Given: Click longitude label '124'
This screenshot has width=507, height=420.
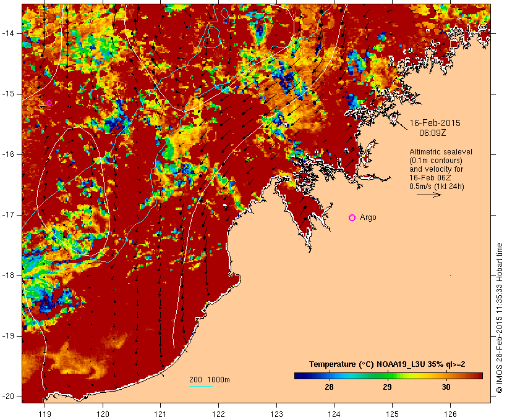Looking at the screenshot, I should click(x=334, y=414).
